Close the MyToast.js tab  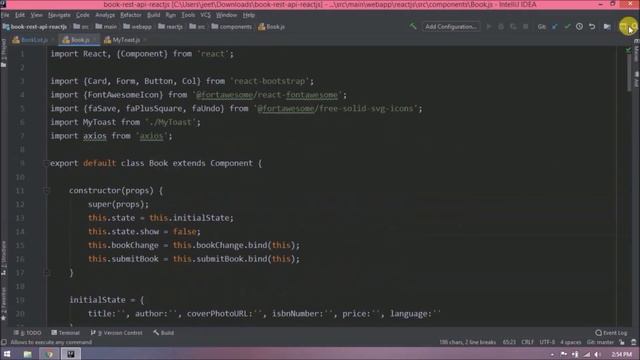[x=145, y=40]
